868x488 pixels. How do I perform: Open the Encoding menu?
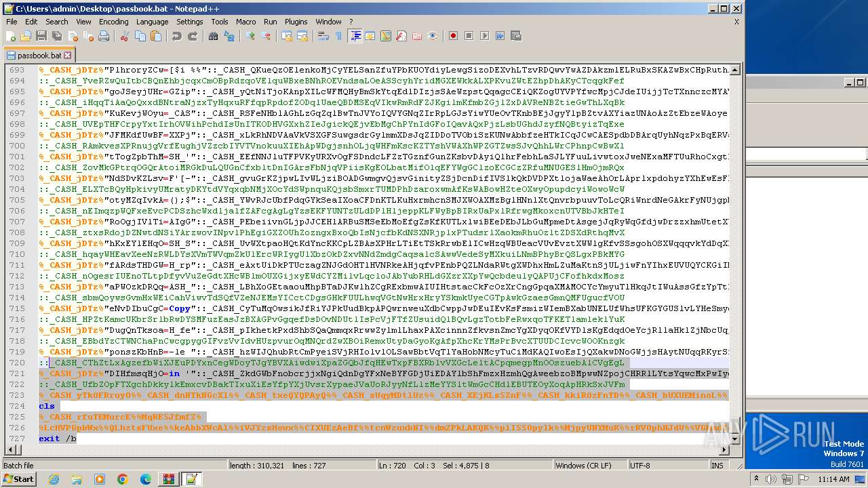[113, 22]
